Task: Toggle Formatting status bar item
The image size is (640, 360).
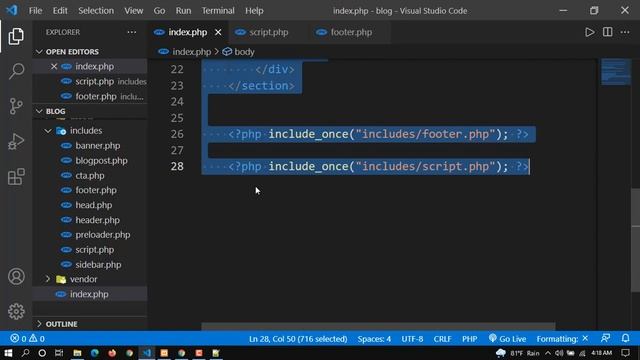Action: [x=562, y=338]
